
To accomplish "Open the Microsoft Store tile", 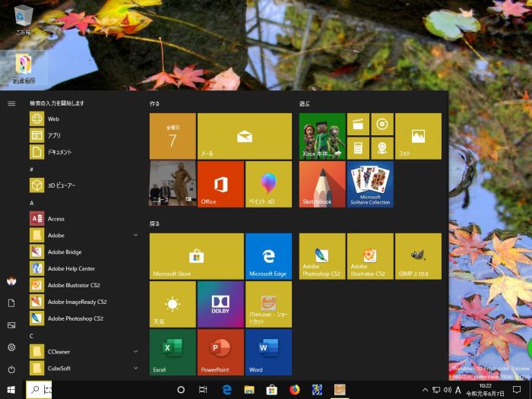I will [196, 256].
